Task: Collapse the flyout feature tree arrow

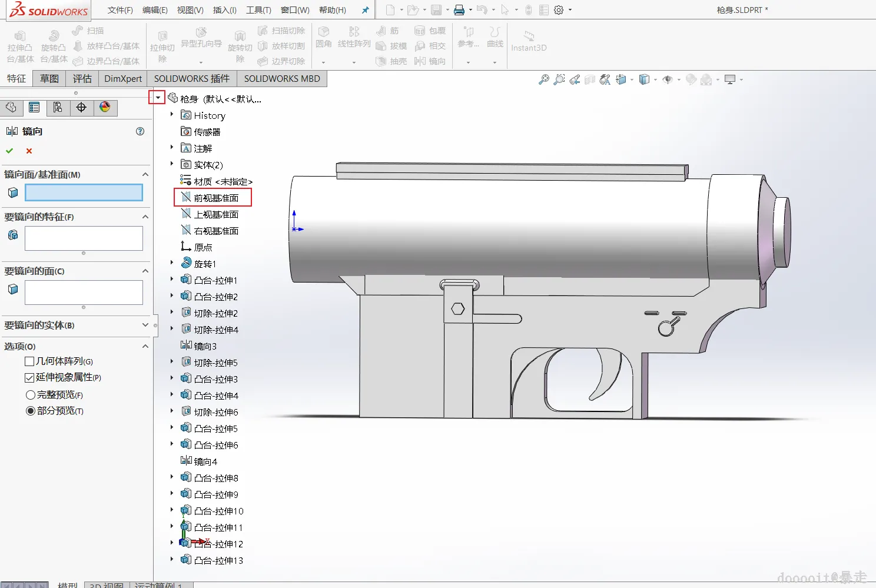Action: tap(157, 98)
